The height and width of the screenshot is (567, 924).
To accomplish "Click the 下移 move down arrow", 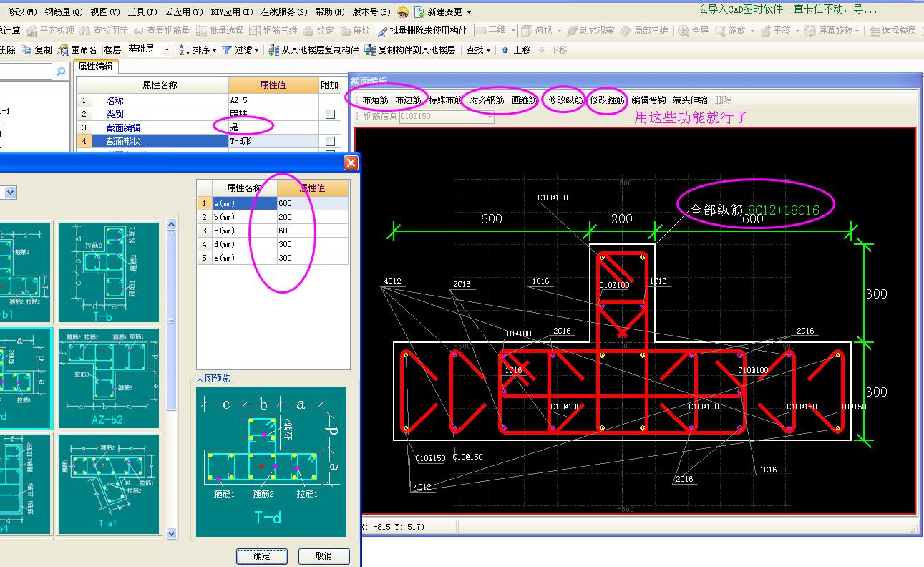I will tap(542, 50).
